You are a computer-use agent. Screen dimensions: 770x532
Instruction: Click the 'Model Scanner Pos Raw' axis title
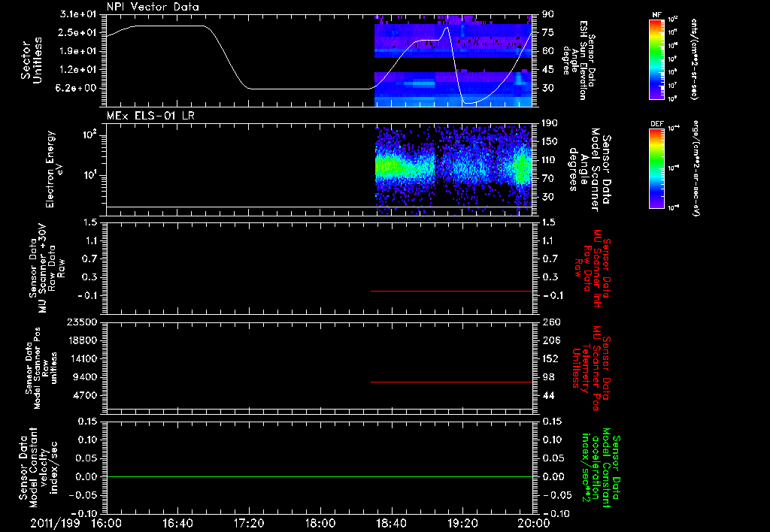click(41, 368)
